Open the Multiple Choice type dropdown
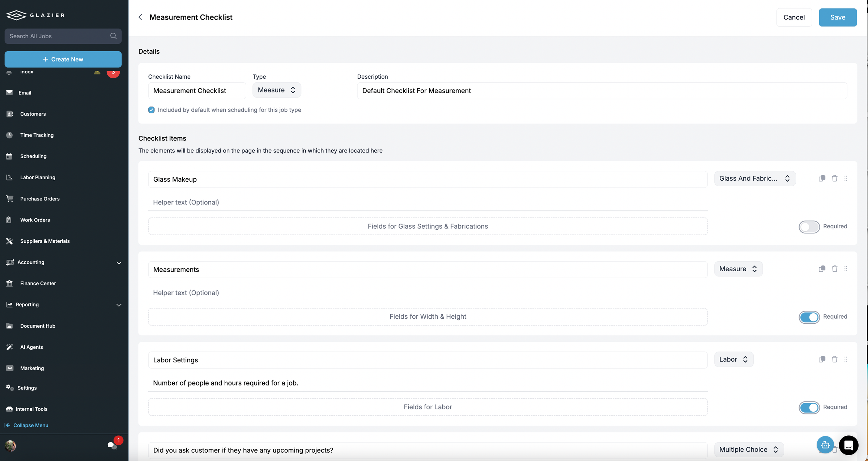The image size is (868, 461). (x=749, y=449)
